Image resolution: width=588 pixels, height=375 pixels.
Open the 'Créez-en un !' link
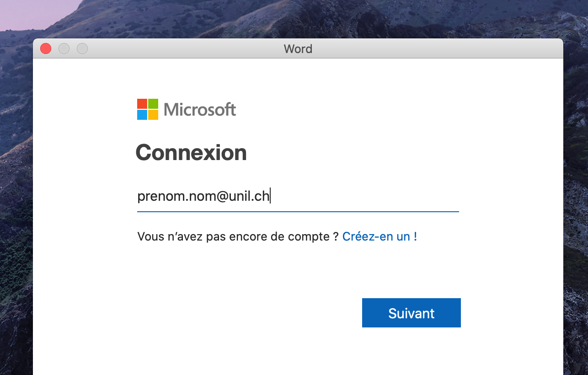(380, 236)
